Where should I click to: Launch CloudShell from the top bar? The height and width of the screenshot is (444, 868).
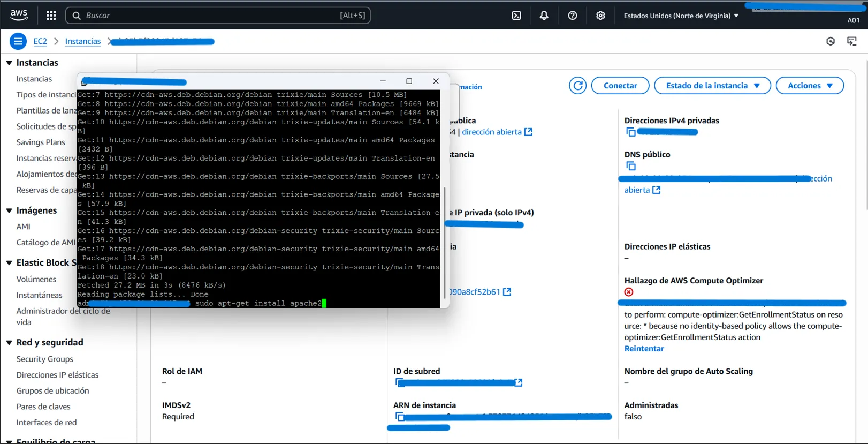[x=516, y=16]
